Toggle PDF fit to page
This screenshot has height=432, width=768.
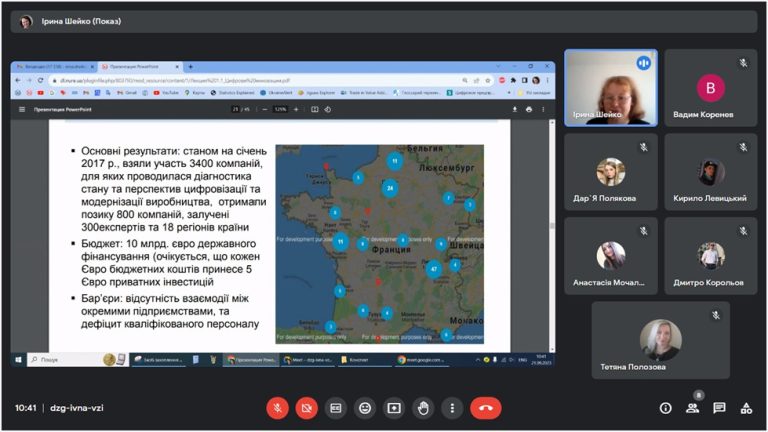coord(314,109)
